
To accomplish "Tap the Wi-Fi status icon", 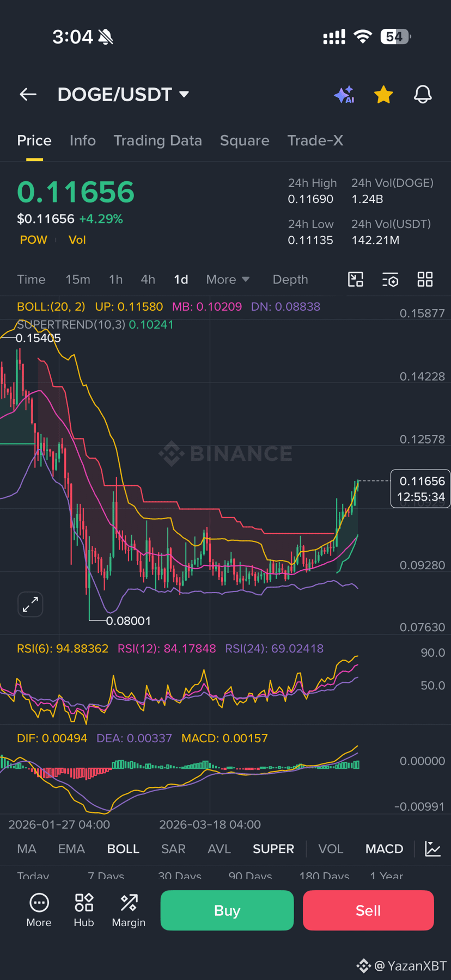I will (362, 36).
